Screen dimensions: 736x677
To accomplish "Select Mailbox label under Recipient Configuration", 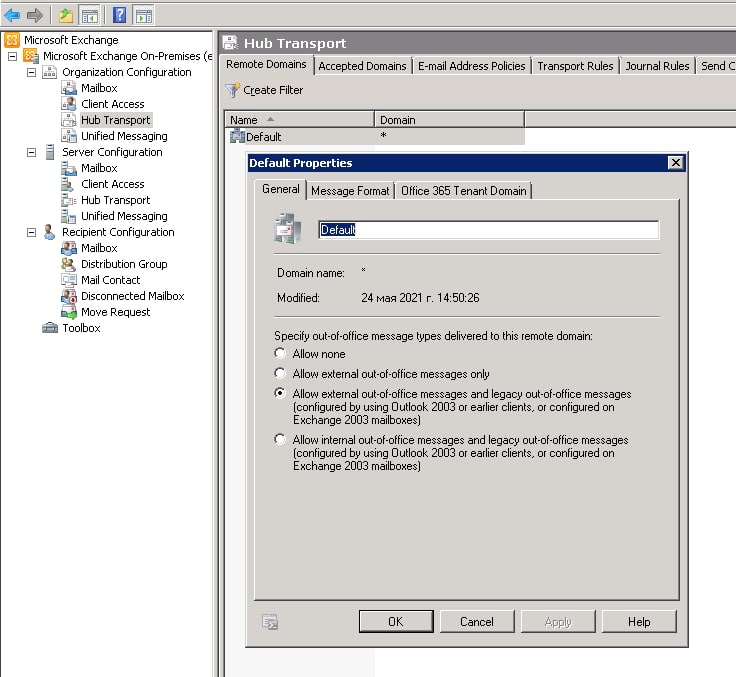I will click(x=99, y=248).
